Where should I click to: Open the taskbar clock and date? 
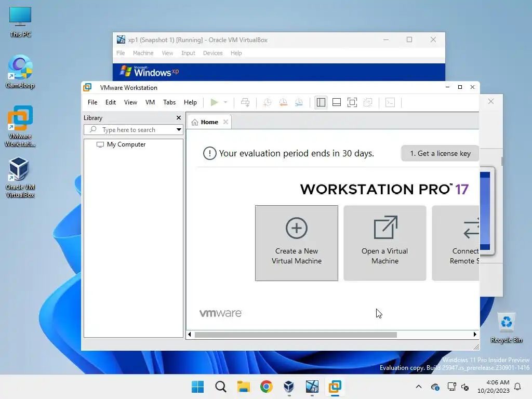494,387
